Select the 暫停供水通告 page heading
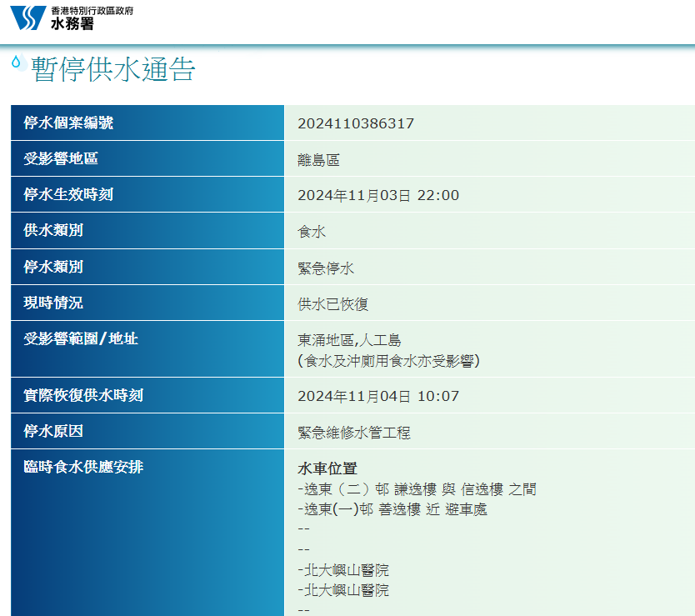Screen dimensions: 695x616 point(113,70)
